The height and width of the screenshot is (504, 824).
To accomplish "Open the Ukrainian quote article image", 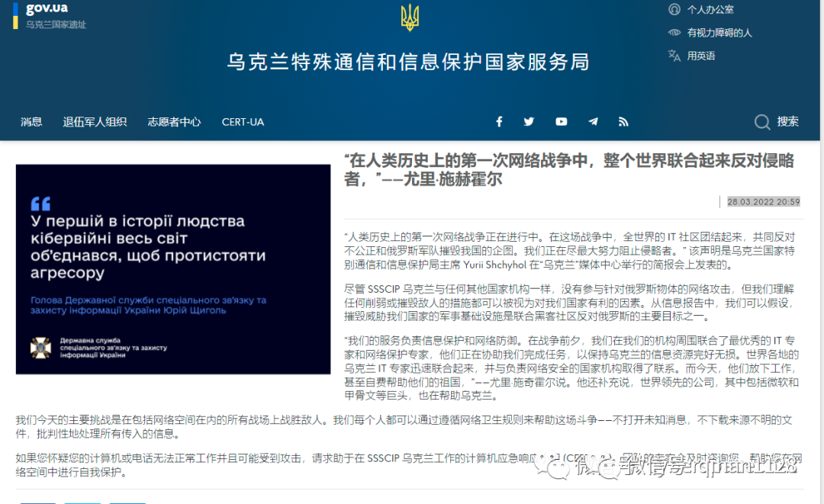I will point(173,269).
